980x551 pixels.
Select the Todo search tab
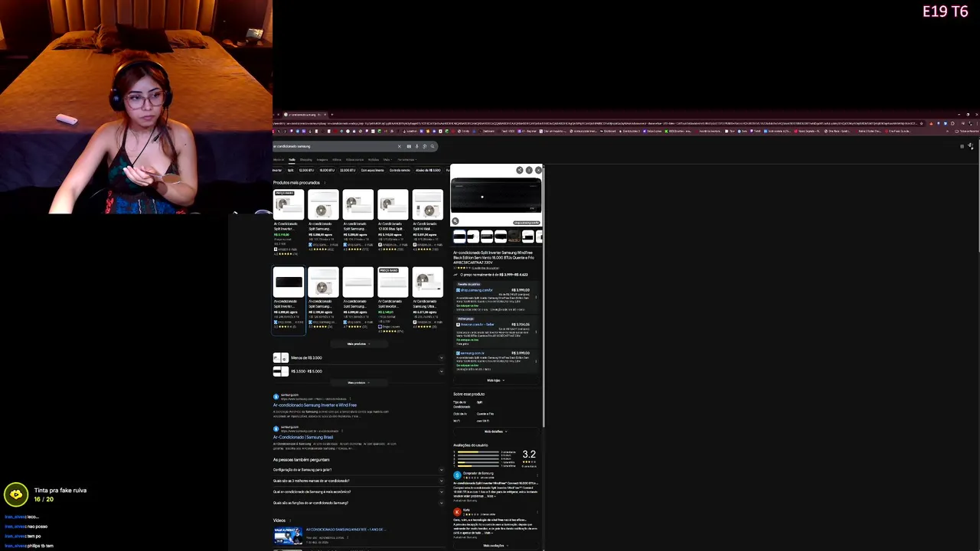[292, 160]
